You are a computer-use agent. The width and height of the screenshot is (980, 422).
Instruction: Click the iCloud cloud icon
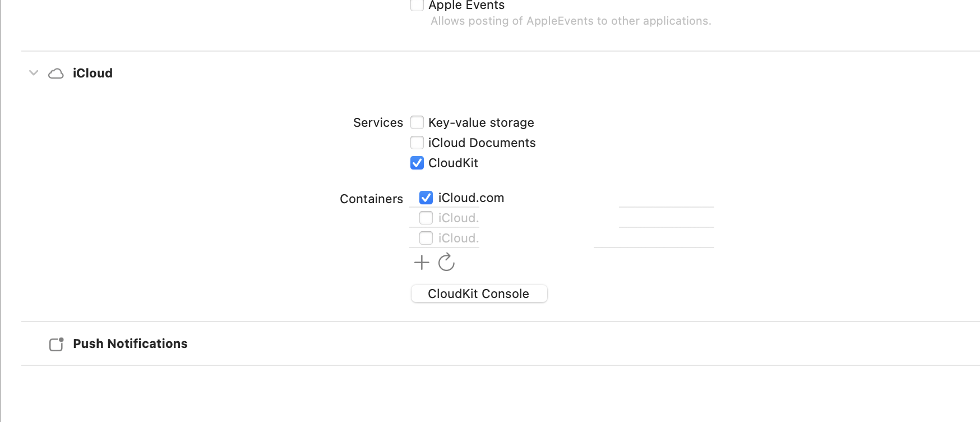pos(56,74)
